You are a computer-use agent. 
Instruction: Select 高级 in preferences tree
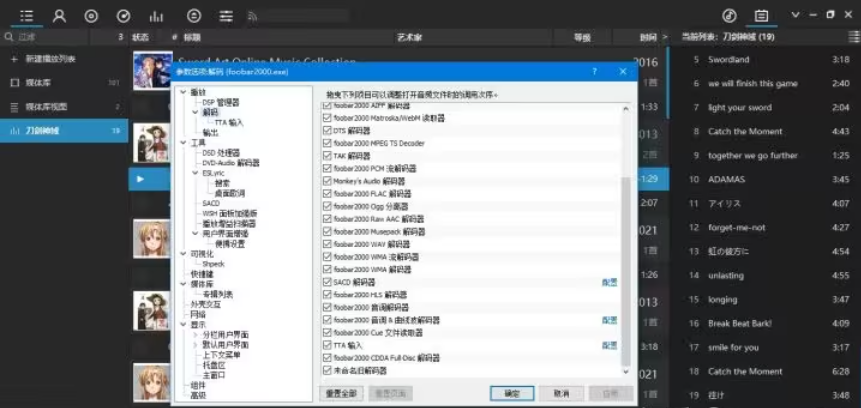click(198, 395)
